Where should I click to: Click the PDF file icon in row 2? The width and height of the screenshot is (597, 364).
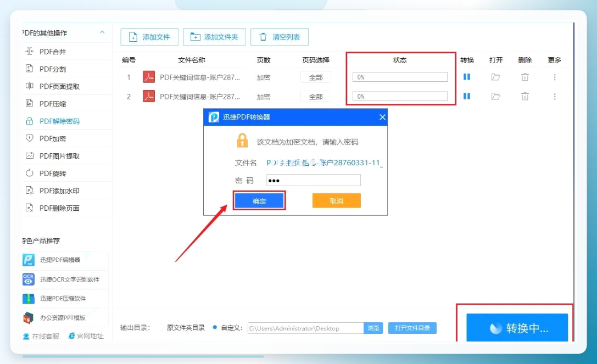point(148,96)
